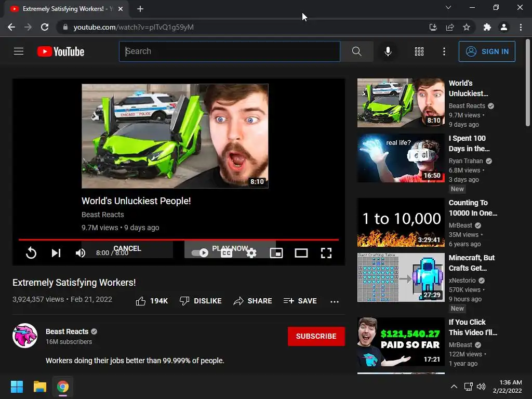Click Sign In button
The width and height of the screenshot is (532, 399).
[x=487, y=51]
